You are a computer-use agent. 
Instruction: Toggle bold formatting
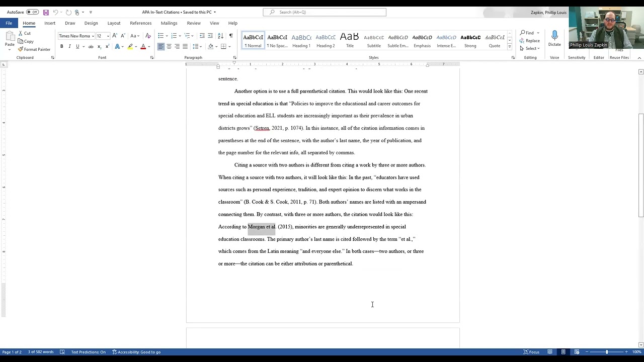pos(62,46)
